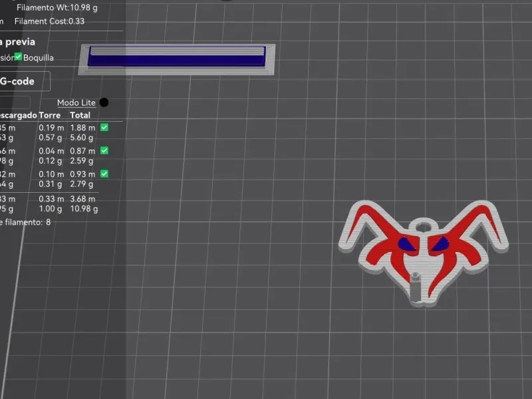This screenshot has width=532, height=399.
Task: Open the G-code button
Action: tap(25, 81)
